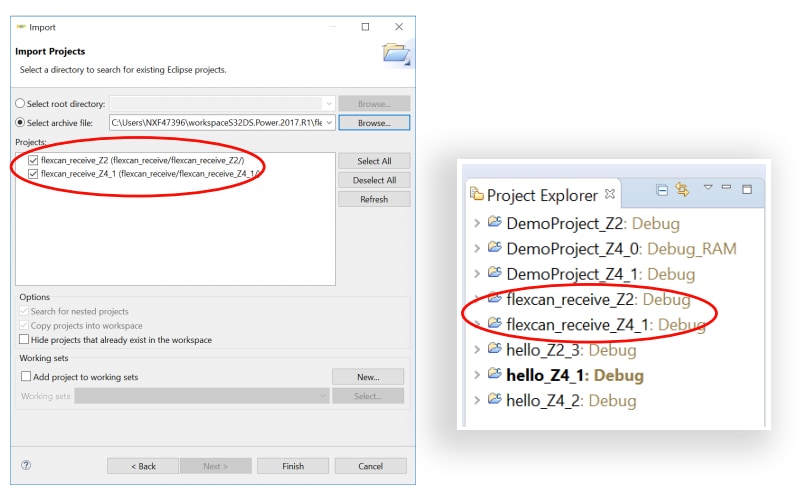Expand the hello_Z2_3 project node
800x491 pixels.
coord(477,350)
